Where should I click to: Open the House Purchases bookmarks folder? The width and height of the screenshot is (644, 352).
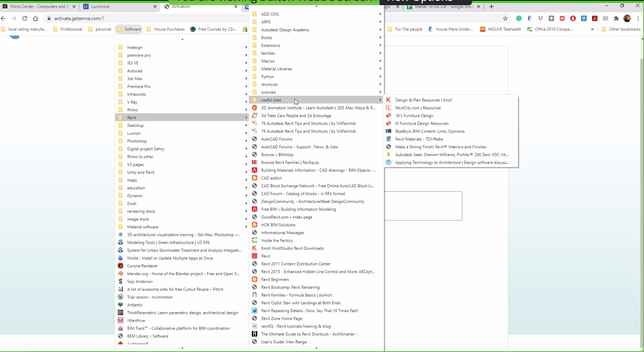166,29
